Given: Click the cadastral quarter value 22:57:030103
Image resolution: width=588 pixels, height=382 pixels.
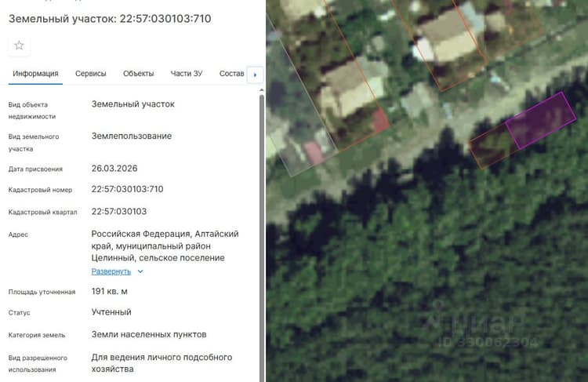Looking at the screenshot, I should click(x=119, y=212).
